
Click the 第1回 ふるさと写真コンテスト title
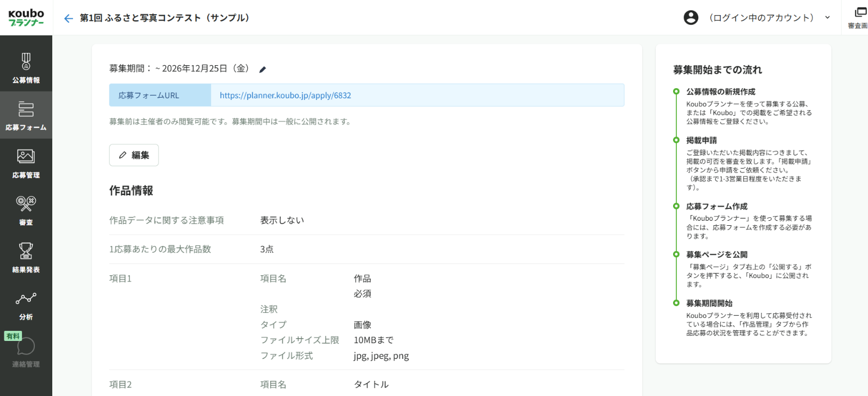[165, 18]
